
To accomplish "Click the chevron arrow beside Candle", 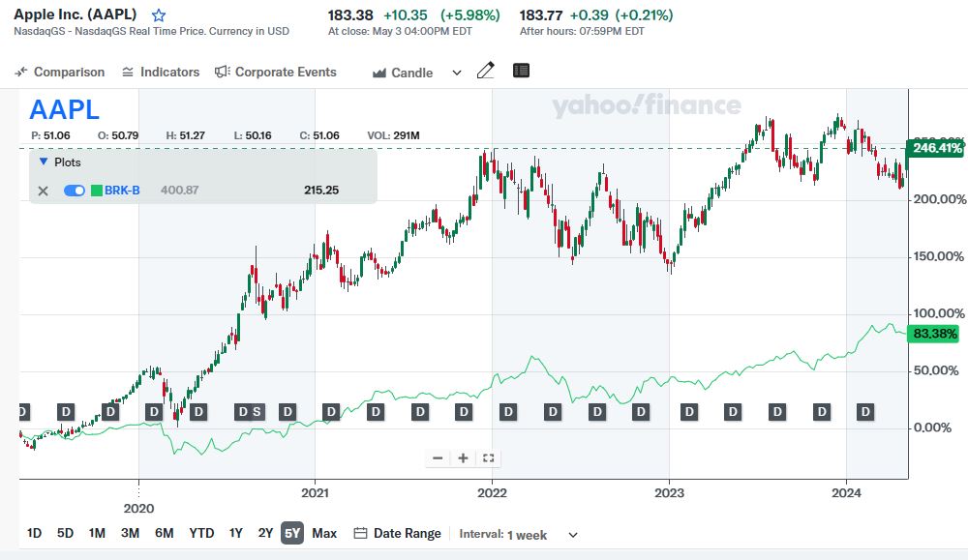I will click(457, 73).
